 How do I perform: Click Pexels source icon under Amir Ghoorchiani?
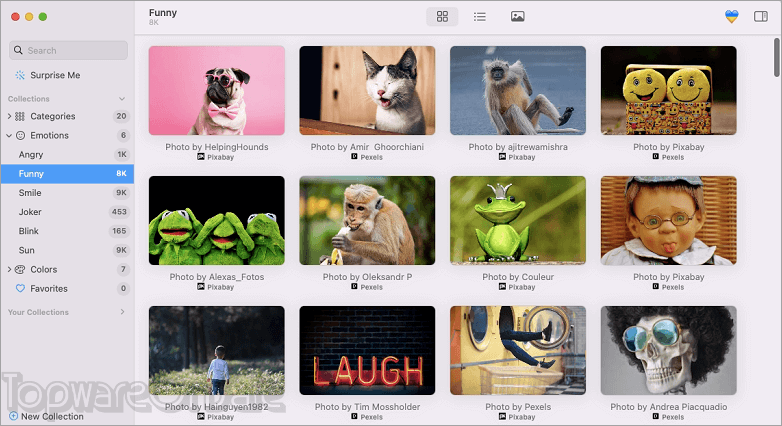tap(354, 157)
